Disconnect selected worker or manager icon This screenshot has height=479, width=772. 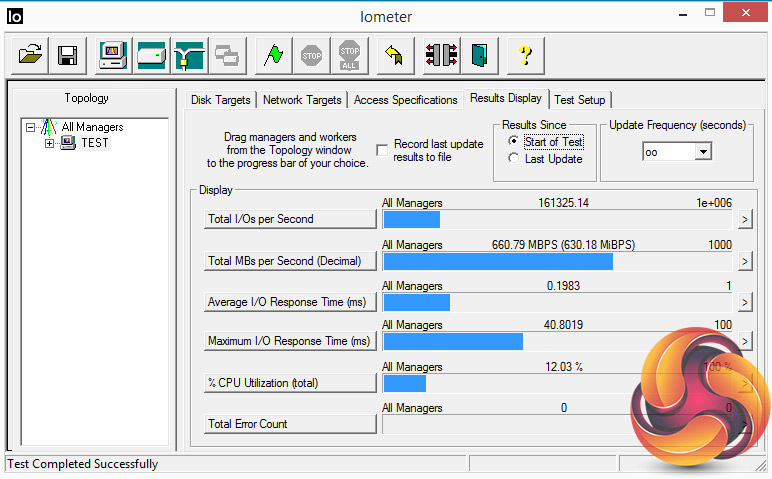coord(442,55)
